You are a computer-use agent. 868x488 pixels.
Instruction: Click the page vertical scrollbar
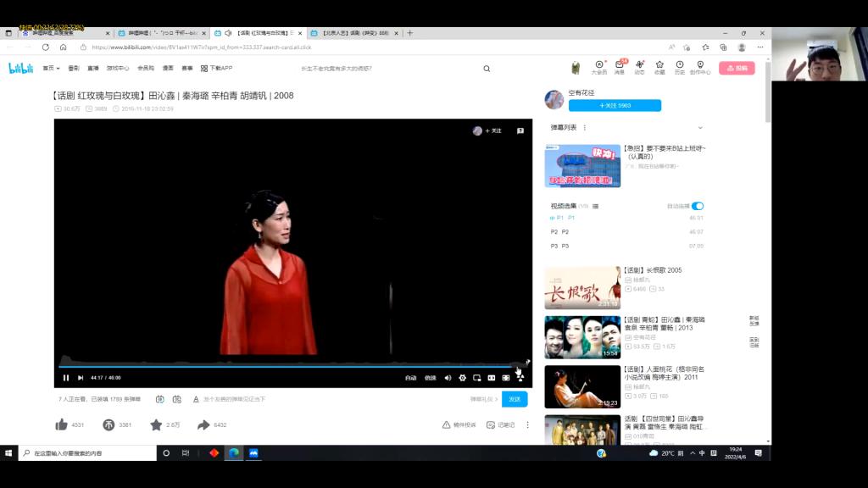point(768,94)
